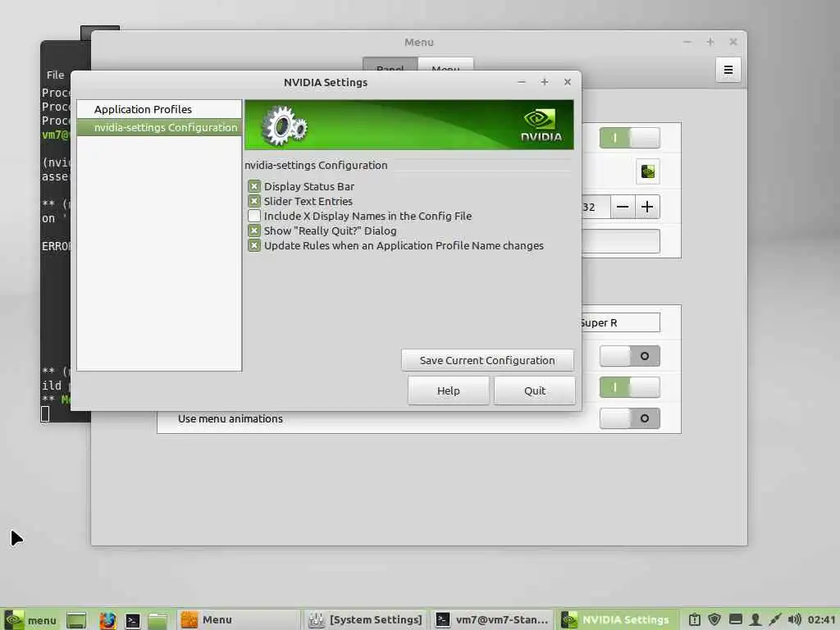Image resolution: width=840 pixels, height=630 pixels.
Task: Toggle Use menu animations switch
Action: point(629,418)
